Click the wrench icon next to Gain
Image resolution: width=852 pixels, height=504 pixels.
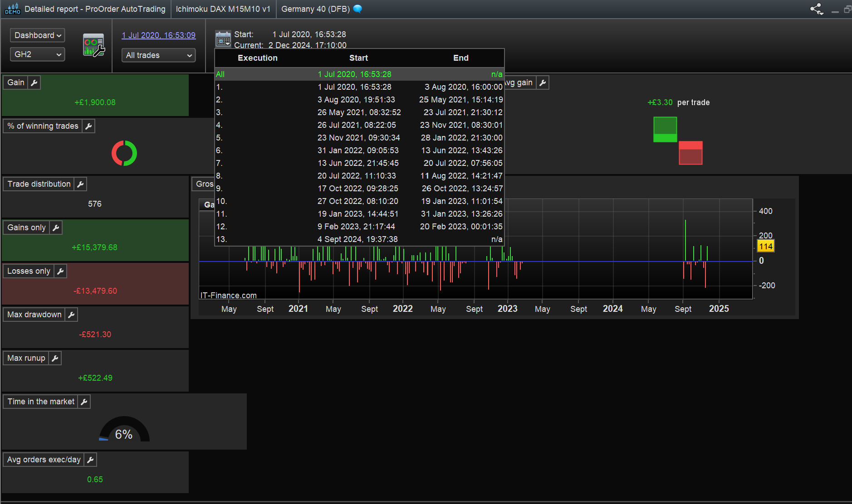click(34, 82)
